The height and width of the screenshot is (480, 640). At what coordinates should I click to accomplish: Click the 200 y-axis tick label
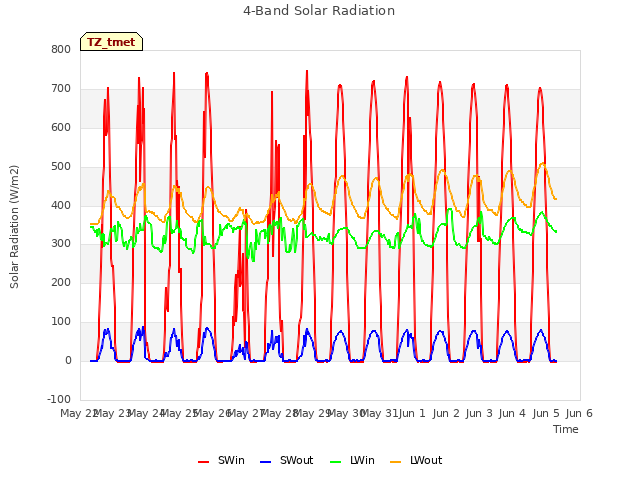[61, 282]
